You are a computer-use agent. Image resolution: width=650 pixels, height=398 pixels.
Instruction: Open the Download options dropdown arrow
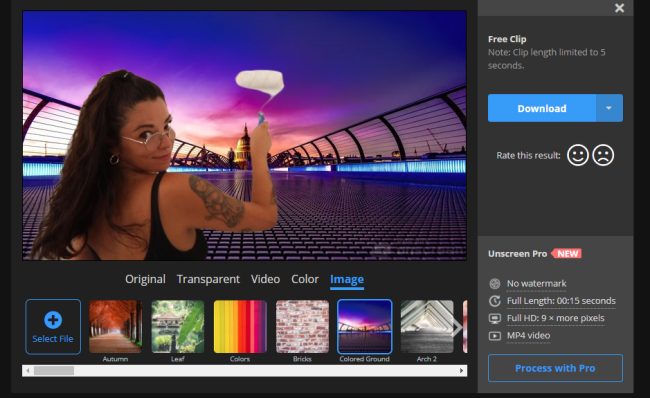(x=609, y=108)
